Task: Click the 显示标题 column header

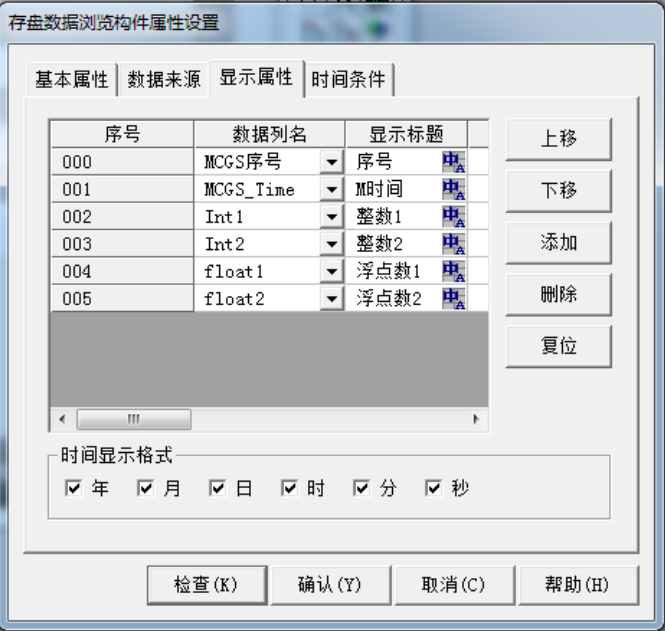Action: [x=406, y=135]
